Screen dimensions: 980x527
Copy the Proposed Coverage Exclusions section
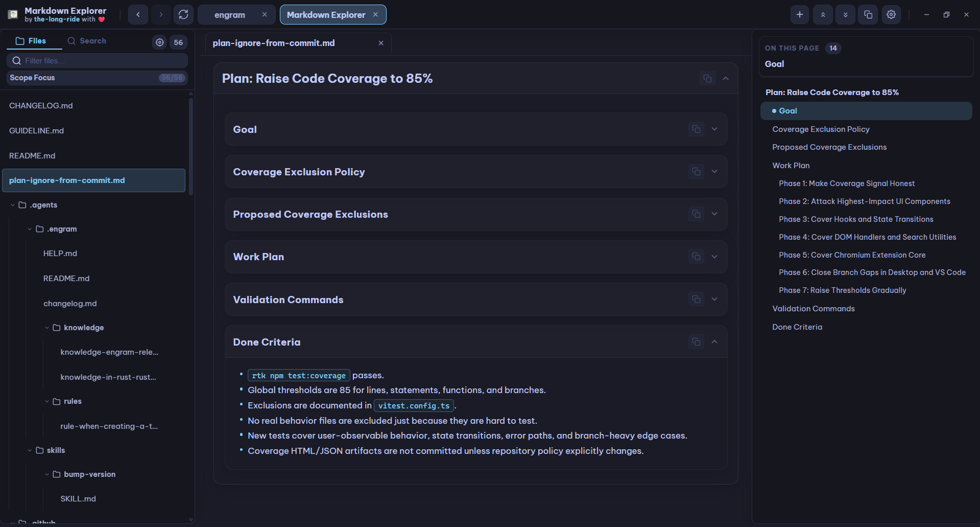pyautogui.click(x=696, y=214)
